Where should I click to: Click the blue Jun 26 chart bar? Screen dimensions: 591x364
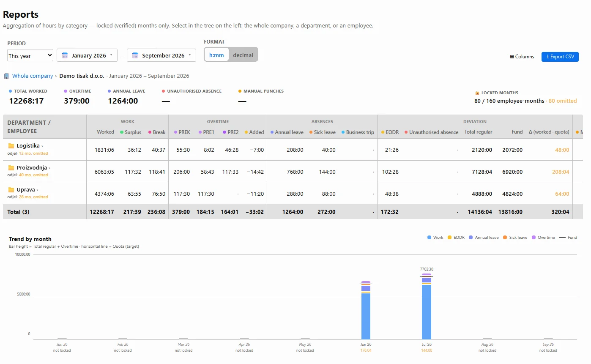pyautogui.click(x=366, y=316)
